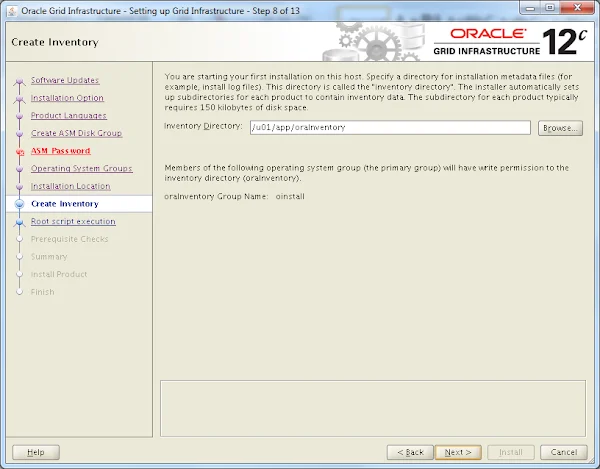Image resolution: width=600 pixels, height=469 pixels.
Task: Click the empty message pane at bottom
Action: coord(373,408)
